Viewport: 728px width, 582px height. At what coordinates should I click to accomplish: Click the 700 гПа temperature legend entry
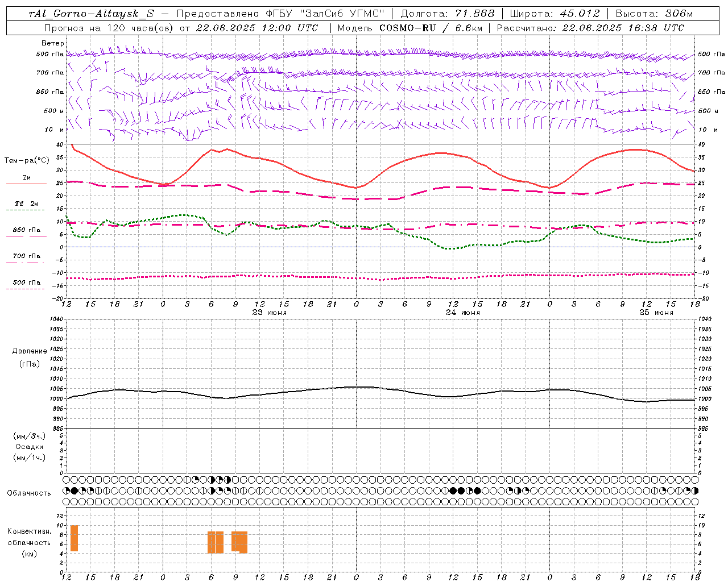pos(27,256)
